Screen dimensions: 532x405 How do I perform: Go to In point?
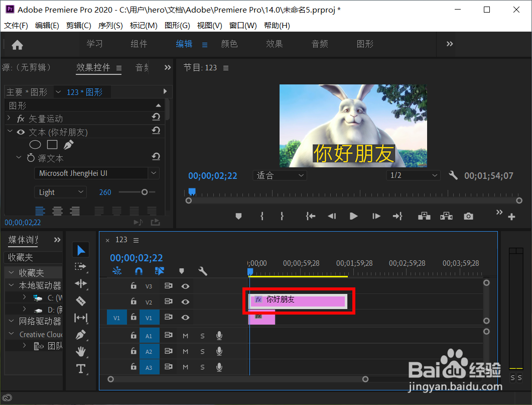(x=311, y=216)
